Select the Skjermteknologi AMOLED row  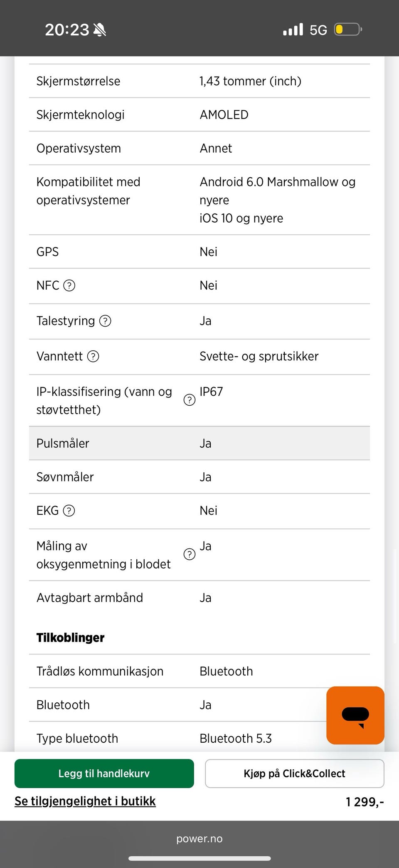click(199, 115)
